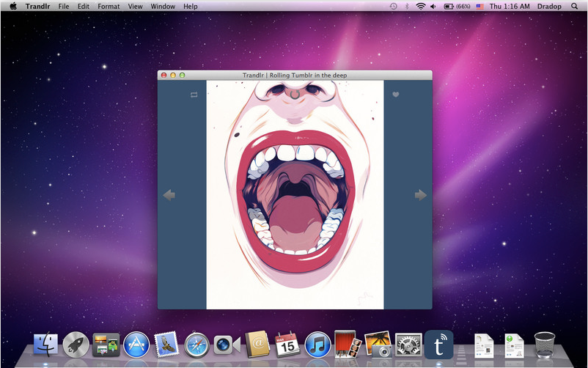This screenshot has height=368, width=588.
Task: Open the Help menu
Action: click(190, 7)
